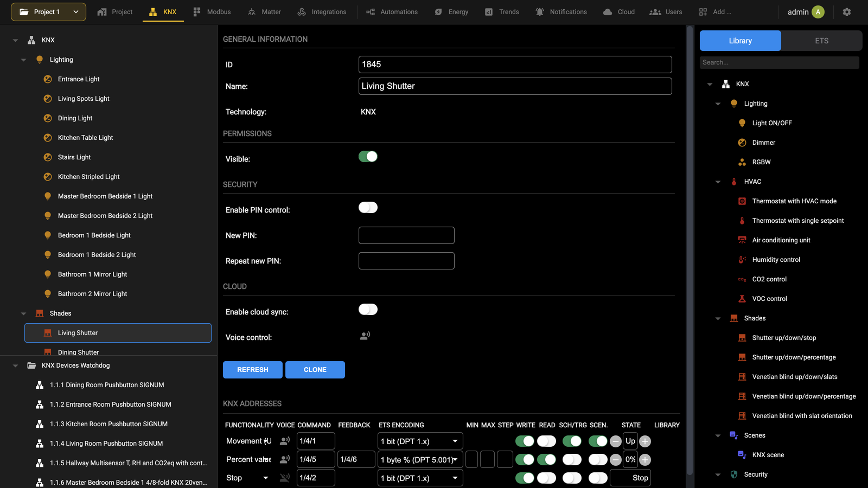Open the settings gear icon

pos(846,12)
